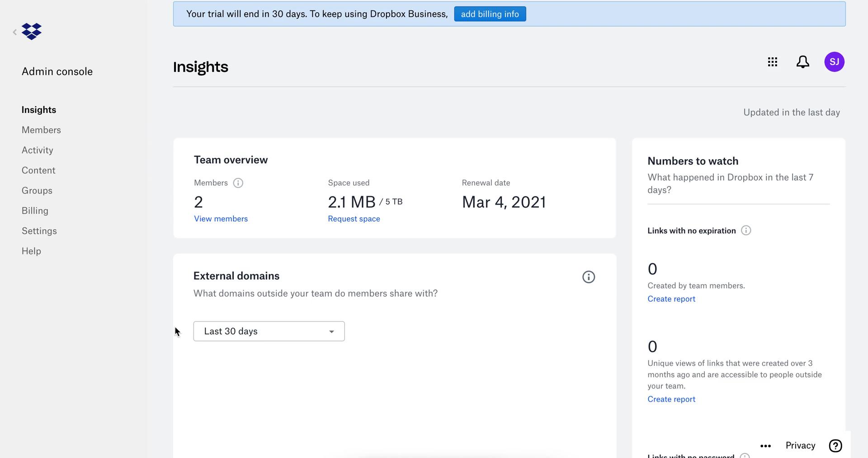Click the Dropbox logo icon
Viewport: 868px width, 458px height.
(32, 32)
